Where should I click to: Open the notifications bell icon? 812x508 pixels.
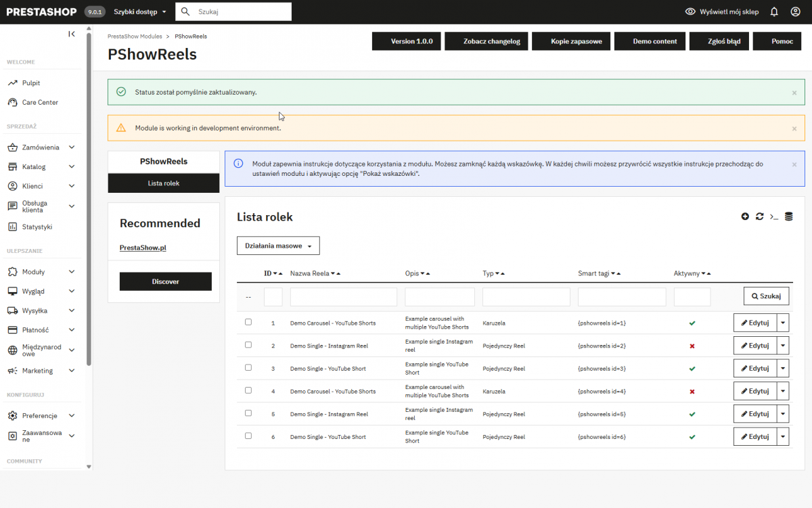point(773,11)
